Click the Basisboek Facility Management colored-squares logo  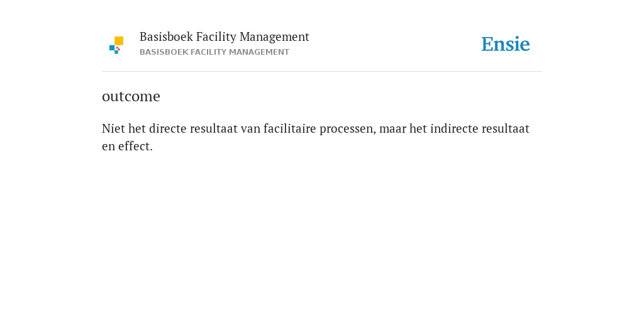[x=116, y=45]
